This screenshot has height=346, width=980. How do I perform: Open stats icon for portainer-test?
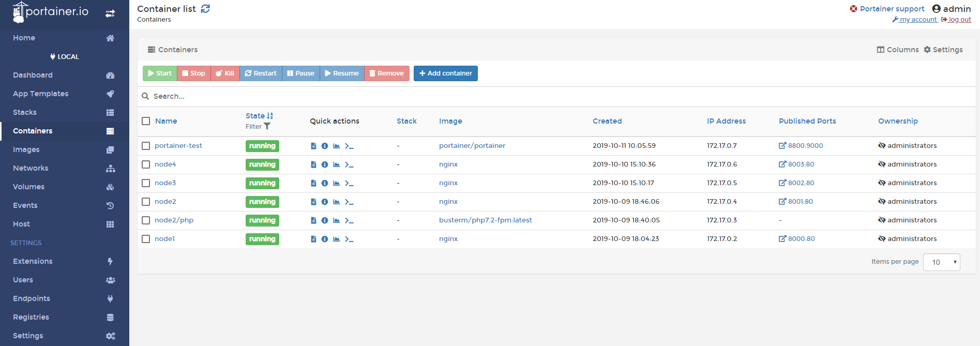pos(337,146)
